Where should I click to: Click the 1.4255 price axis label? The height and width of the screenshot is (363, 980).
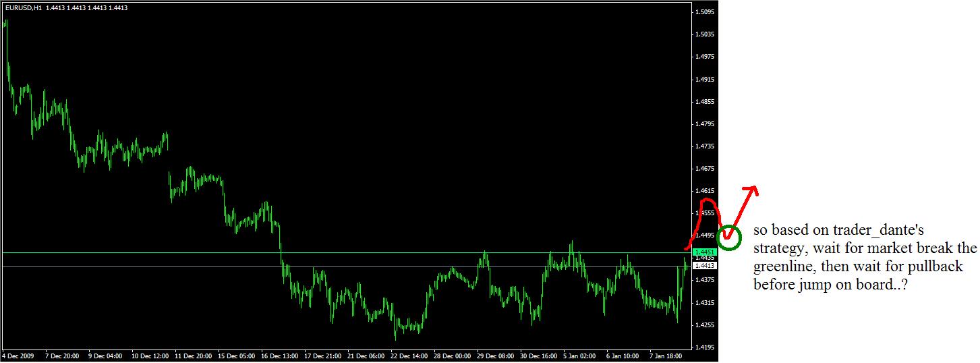point(705,325)
